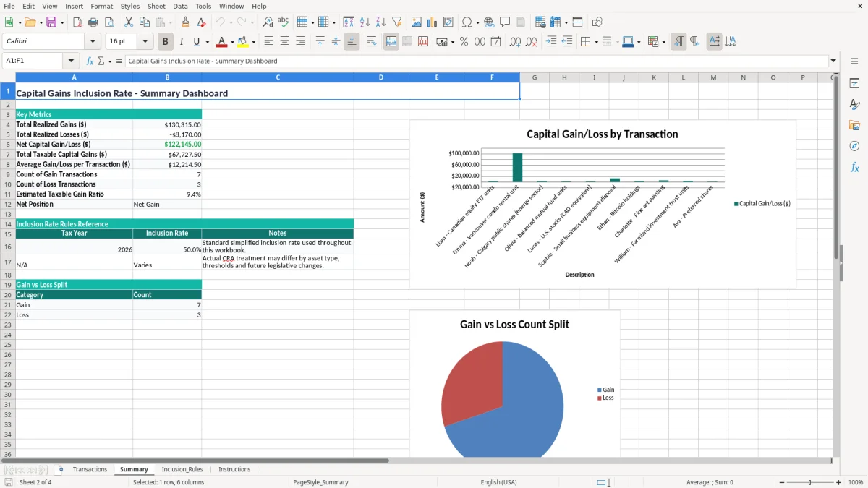Viewport: 868px width, 488px height.
Task: Sort ascending
Action: 365,22
